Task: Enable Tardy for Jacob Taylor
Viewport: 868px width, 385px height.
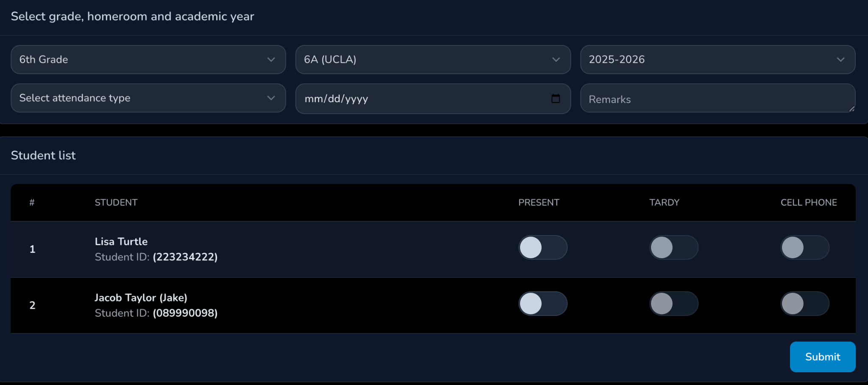Action: (673, 304)
